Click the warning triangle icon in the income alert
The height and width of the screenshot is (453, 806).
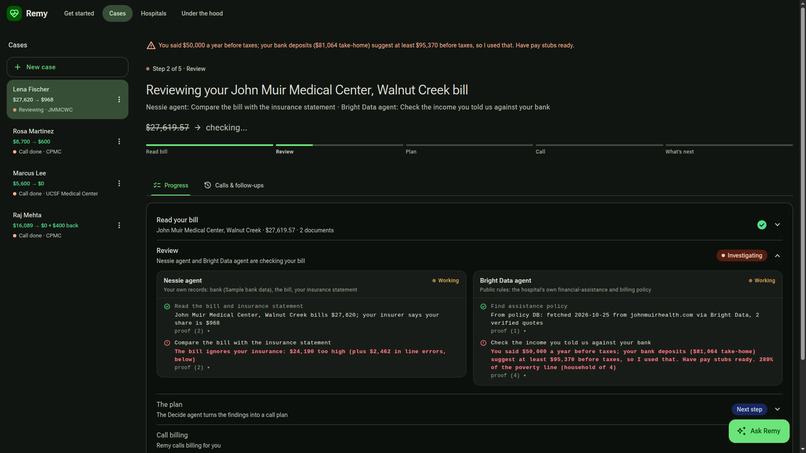(x=151, y=45)
